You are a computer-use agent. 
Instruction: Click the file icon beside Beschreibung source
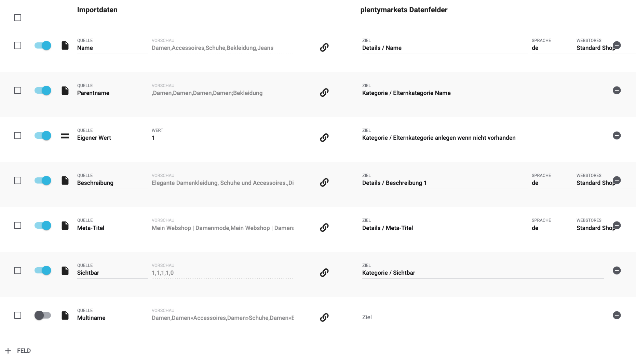tap(65, 180)
